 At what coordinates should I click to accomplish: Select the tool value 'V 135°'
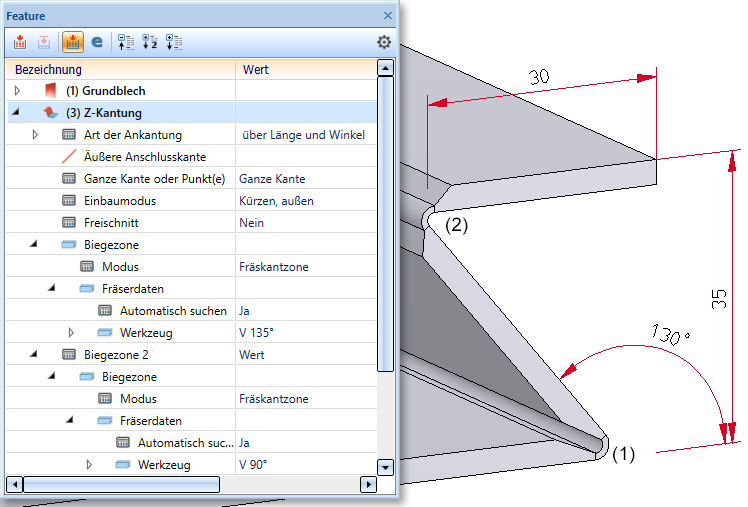(256, 332)
